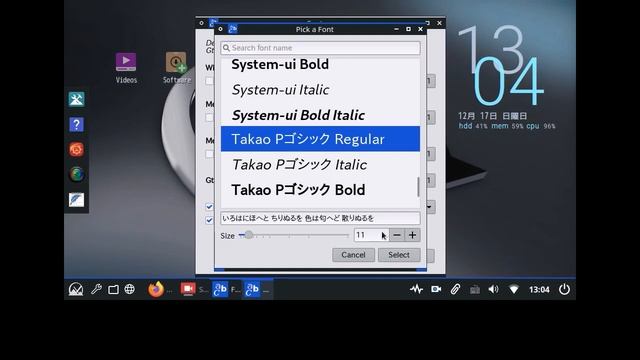Select the System-ui Bold Italic font
The width and height of the screenshot is (640, 360).
click(x=320, y=115)
